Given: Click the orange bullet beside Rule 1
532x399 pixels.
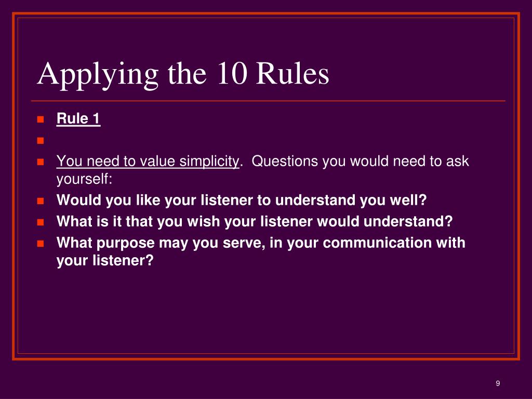Looking at the screenshot, I should 41,119.
